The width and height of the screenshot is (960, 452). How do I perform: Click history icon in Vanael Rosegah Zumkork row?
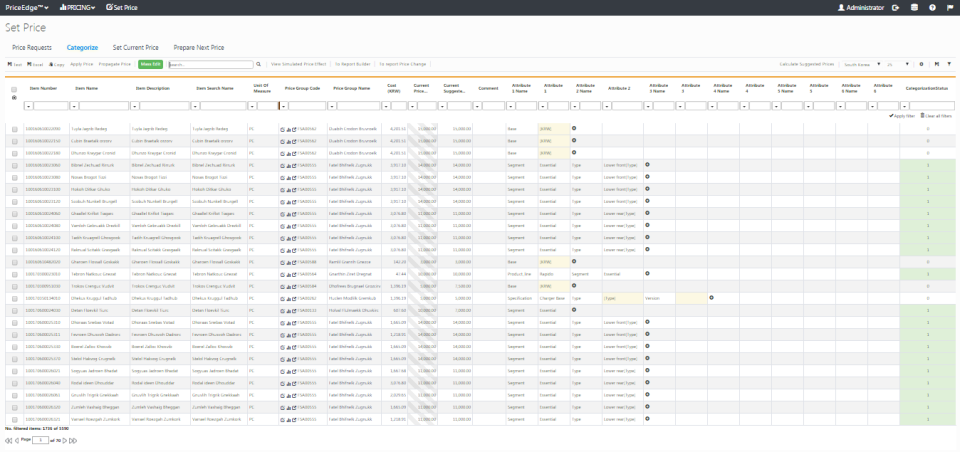coord(282,420)
